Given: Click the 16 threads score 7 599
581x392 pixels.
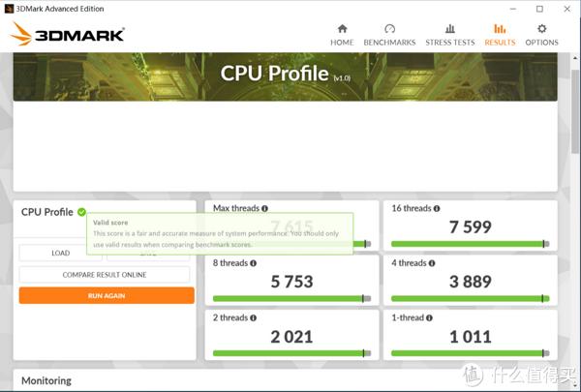Looking at the screenshot, I should tap(471, 226).
